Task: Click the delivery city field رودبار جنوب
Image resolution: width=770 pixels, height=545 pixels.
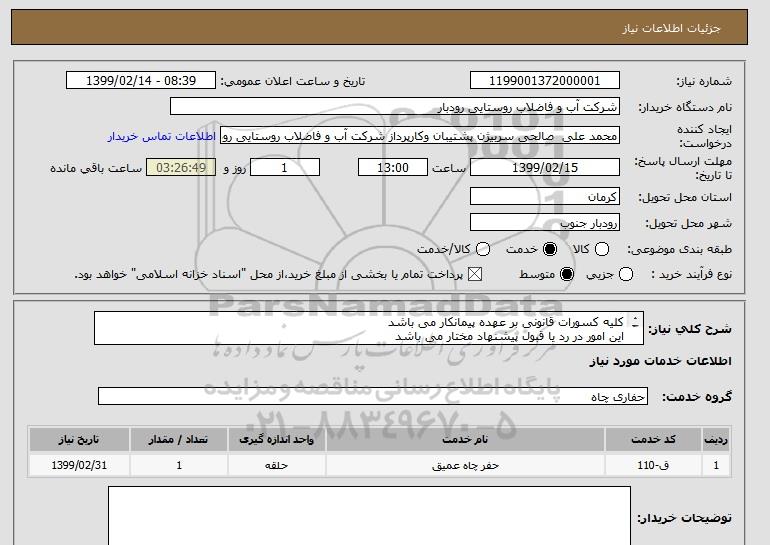Action: point(545,222)
